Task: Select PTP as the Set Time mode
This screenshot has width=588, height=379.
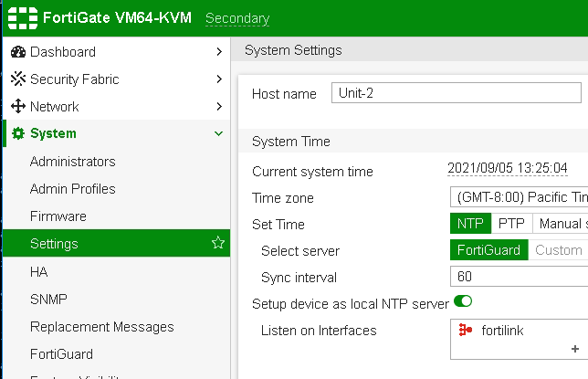Action: pos(511,224)
